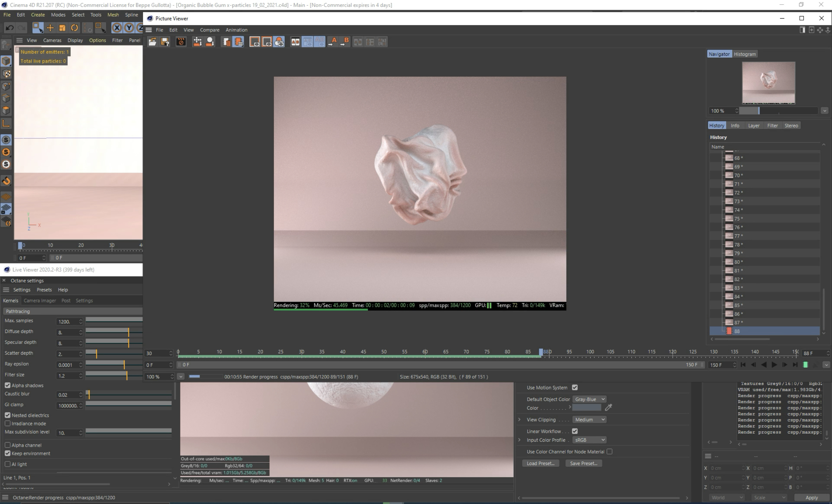Switch to the Histogram tab
Image resolution: width=832 pixels, height=504 pixels.
745,54
